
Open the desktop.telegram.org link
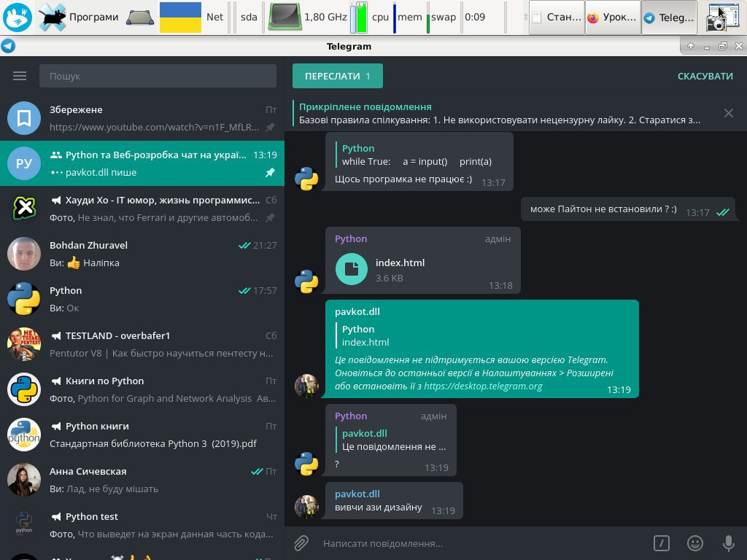pos(483,386)
